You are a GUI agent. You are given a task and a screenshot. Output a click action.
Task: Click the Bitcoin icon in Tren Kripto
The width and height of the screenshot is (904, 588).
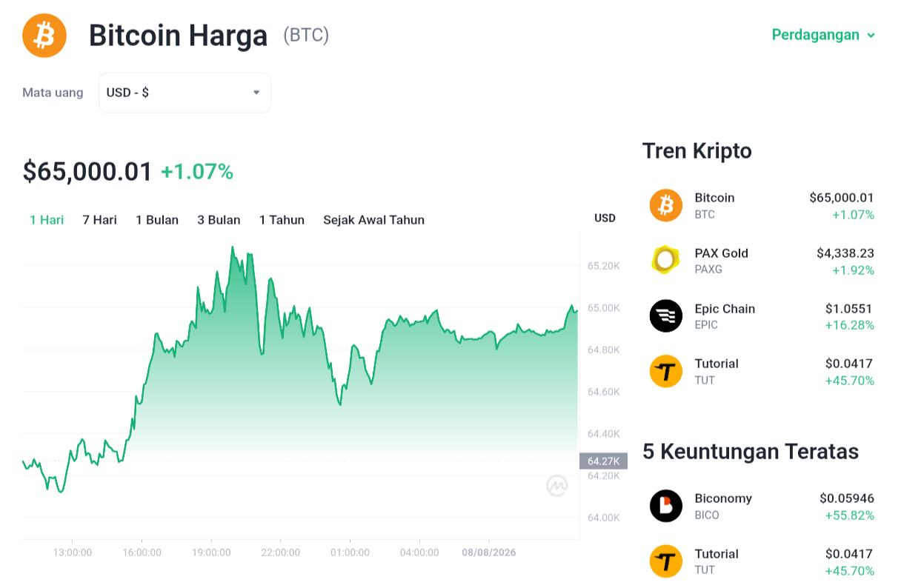(666, 205)
